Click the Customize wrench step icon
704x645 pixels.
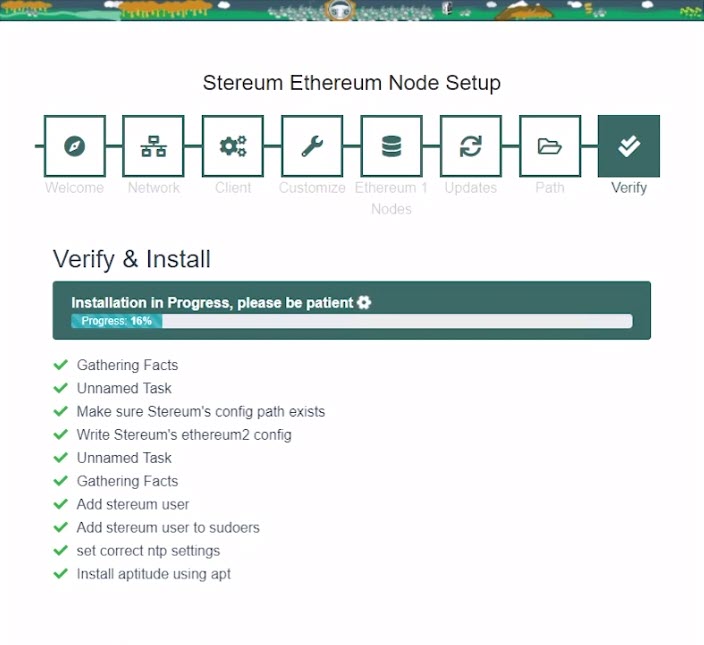pos(312,146)
